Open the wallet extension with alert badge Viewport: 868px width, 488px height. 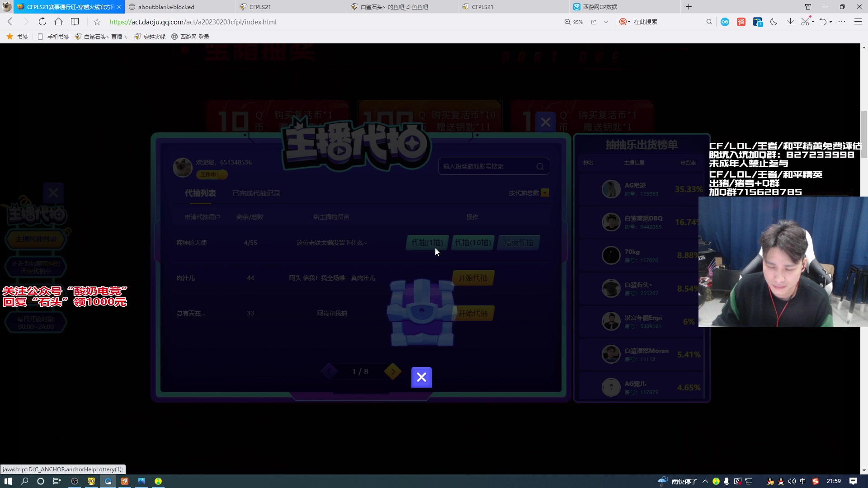pos(758,22)
